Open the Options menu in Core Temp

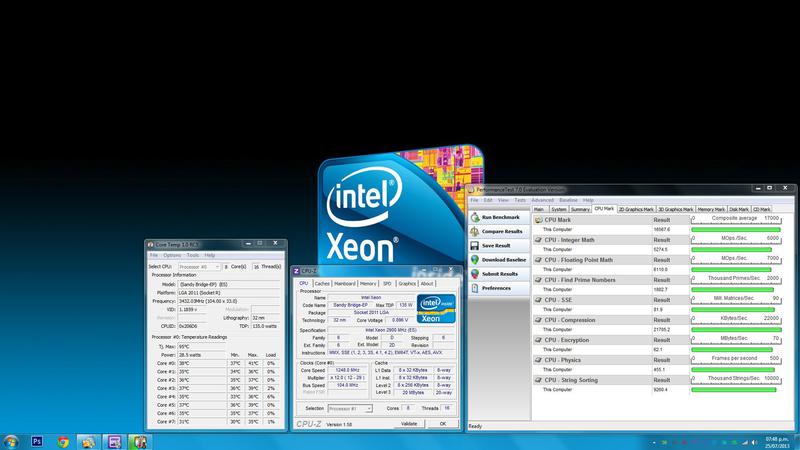[x=172, y=255]
